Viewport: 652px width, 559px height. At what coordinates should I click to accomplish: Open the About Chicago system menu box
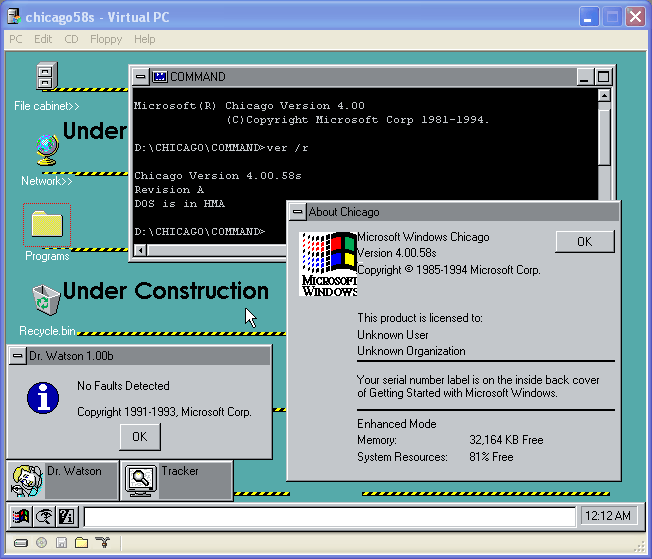pyautogui.click(x=297, y=212)
